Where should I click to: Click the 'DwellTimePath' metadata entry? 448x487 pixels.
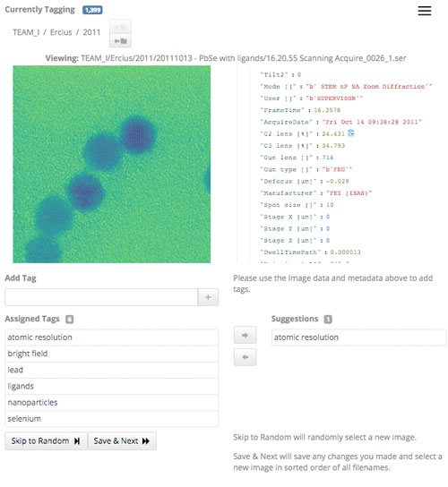(311, 252)
